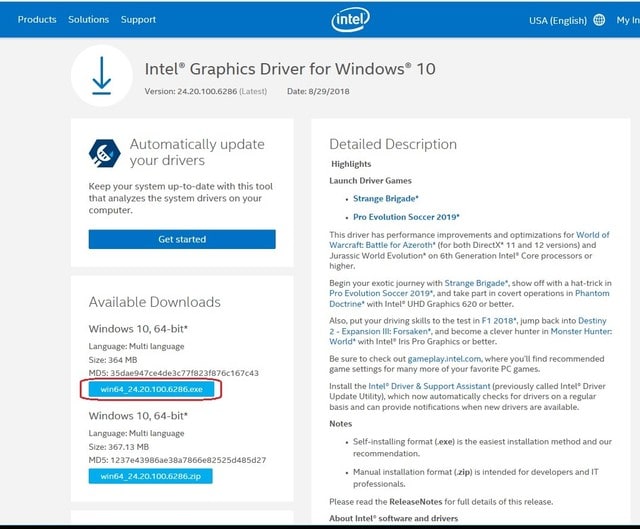This screenshot has width=640, height=529.
Task: Click Automatically update your drivers heading
Action: click(x=197, y=152)
